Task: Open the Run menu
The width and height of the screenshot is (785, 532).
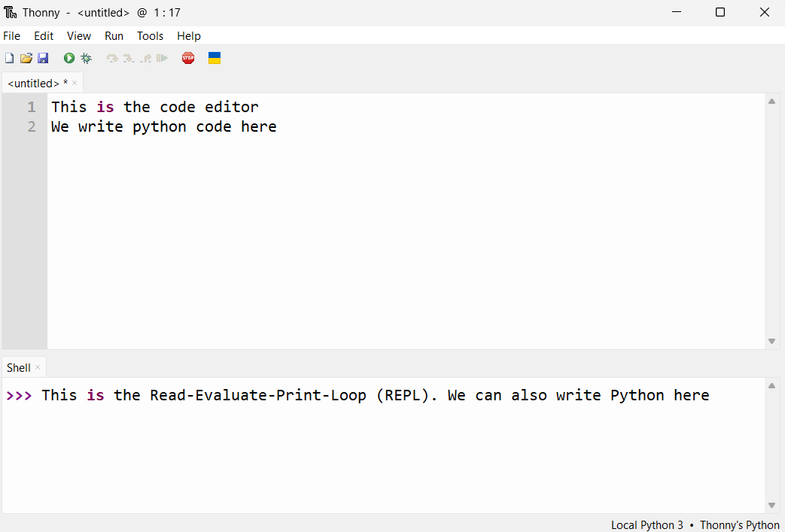Action: pyautogui.click(x=114, y=35)
